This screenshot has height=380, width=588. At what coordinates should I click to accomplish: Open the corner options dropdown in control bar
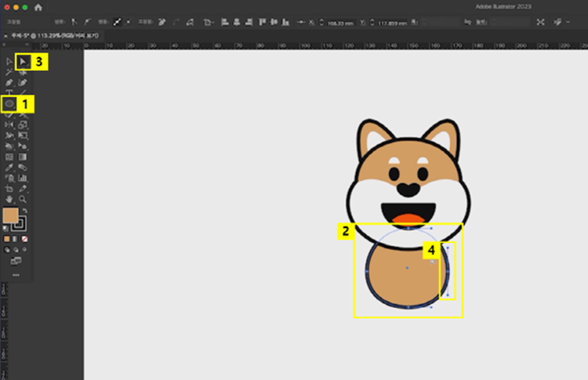click(209, 22)
